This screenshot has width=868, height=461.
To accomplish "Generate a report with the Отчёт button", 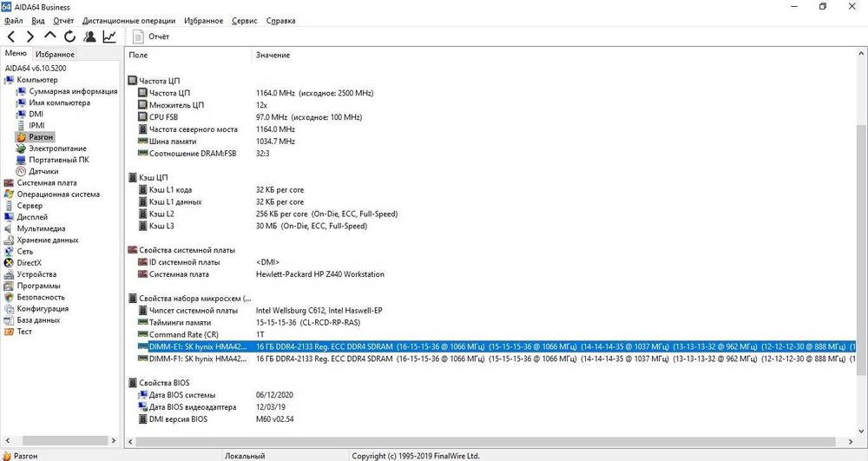I will pos(150,36).
